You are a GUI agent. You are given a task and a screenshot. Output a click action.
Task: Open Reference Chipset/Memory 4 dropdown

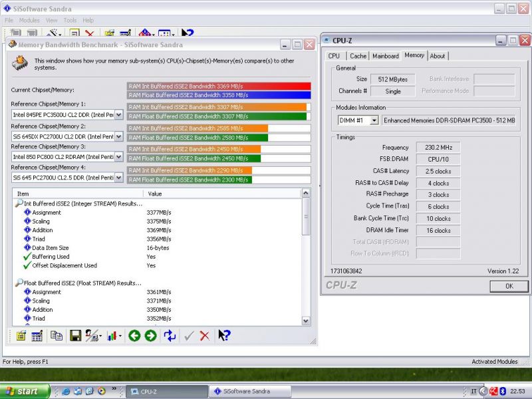(118, 178)
